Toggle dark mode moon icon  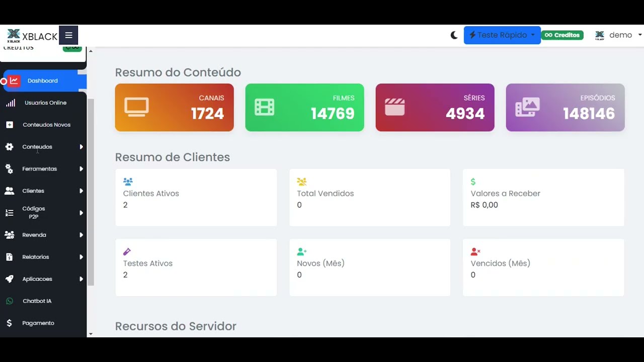click(x=454, y=35)
